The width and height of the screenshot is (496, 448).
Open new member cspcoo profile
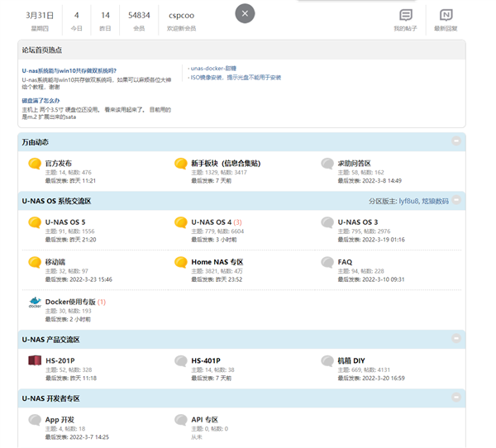pos(181,15)
